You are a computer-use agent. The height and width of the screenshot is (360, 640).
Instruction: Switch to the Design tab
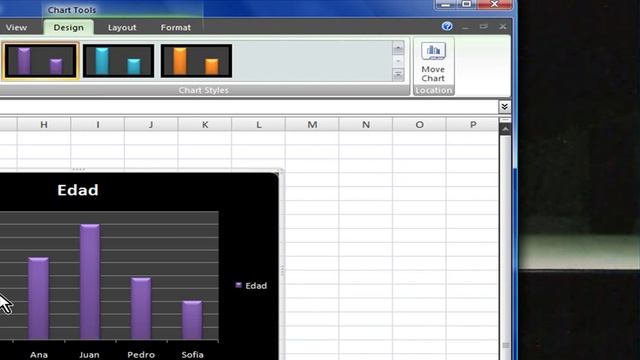pyautogui.click(x=68, y=27)
